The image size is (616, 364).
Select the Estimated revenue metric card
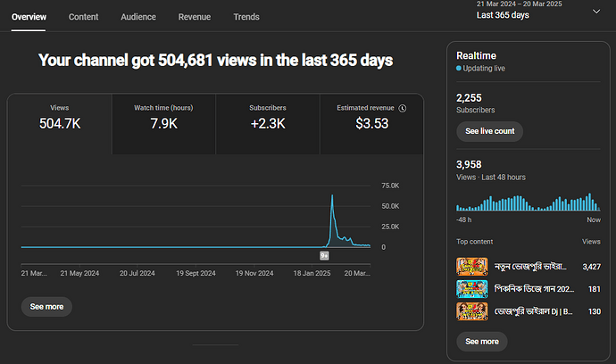(x=370, y=124)
